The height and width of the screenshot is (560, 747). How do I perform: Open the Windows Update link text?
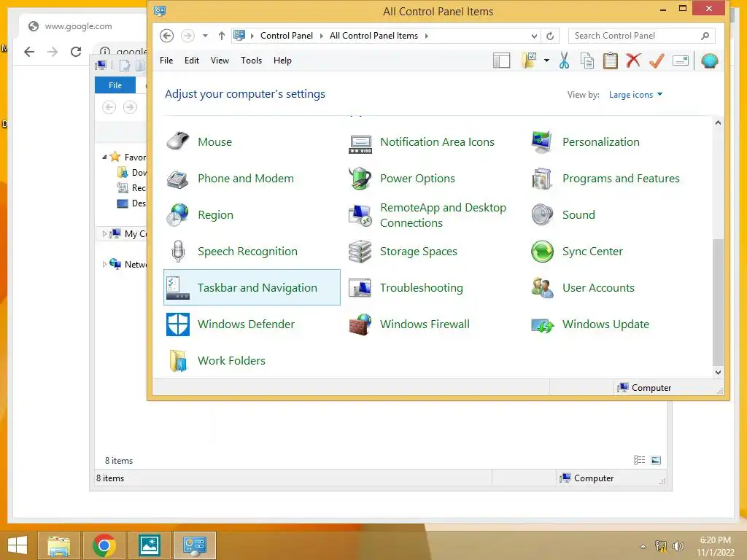point(605,324)
